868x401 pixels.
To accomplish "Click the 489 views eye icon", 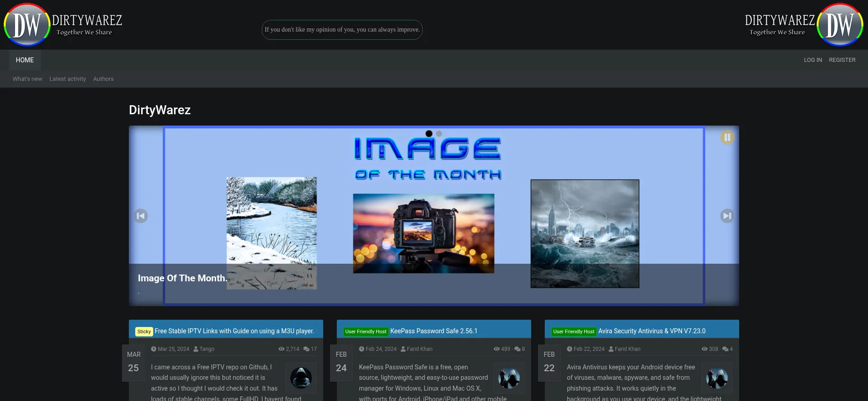I will tap(497, 349).
